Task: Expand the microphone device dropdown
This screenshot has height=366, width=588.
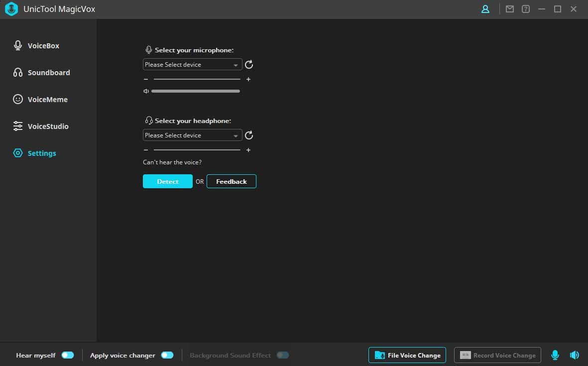Action: 192,65
